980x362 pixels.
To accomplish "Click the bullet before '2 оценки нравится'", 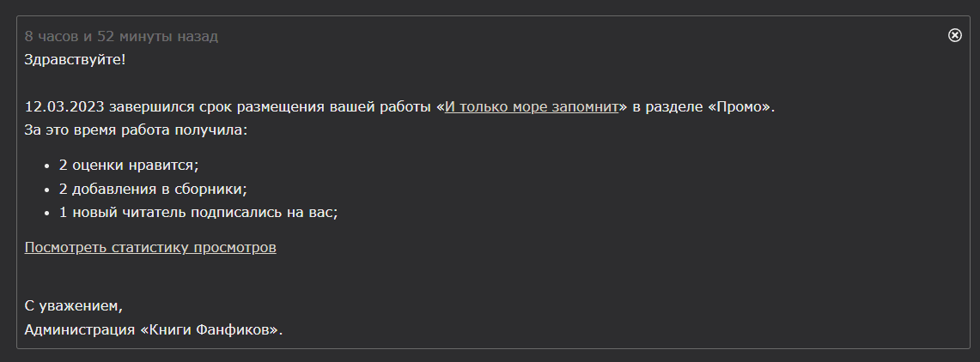I will [x=47, y=166].
